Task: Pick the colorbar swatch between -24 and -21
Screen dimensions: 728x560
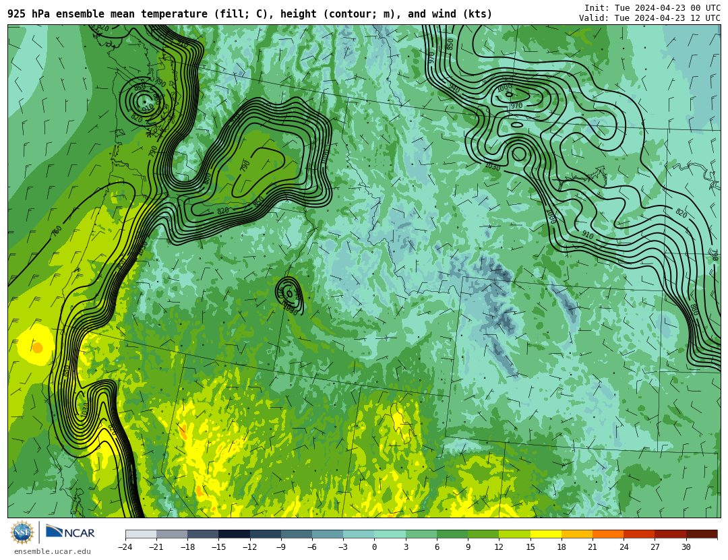Action: point(141,534)
